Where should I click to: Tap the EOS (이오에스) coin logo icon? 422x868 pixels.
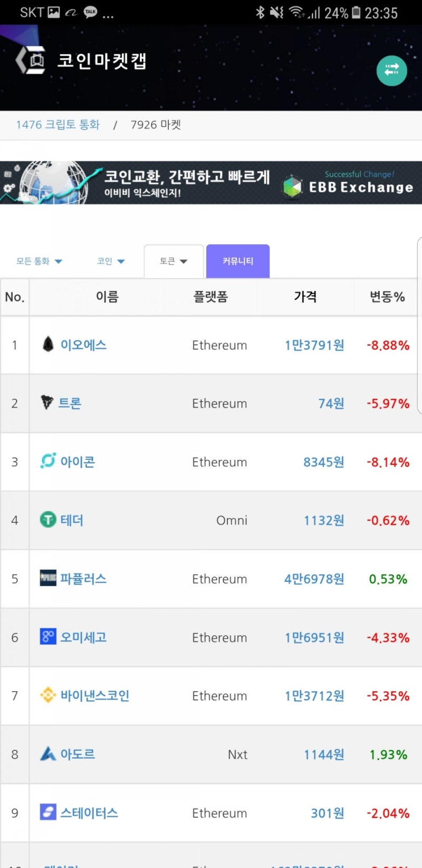47,345
